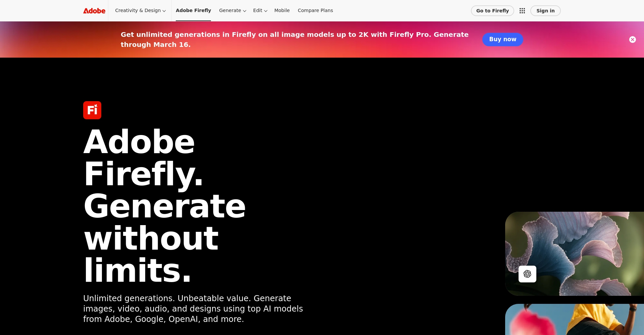This screenshot has height=335, width=644.
Task: Click the Adobe Firefly tab underline indicator
Action: click(193, 20)
